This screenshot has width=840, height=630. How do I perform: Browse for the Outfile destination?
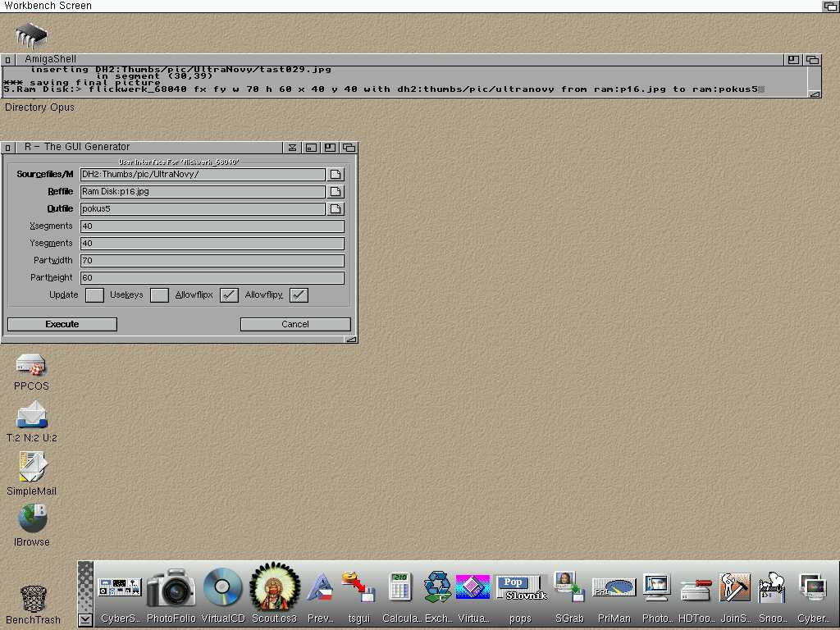[336, 209]
